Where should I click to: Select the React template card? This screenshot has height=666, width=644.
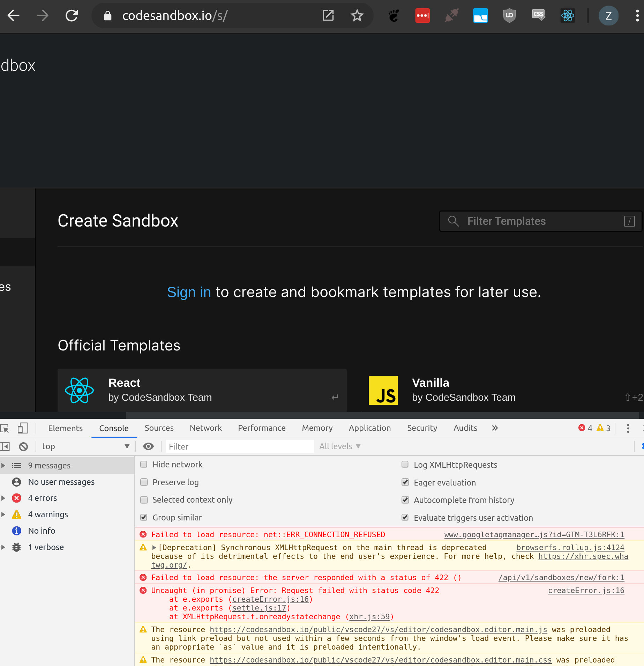coord(202,390)
